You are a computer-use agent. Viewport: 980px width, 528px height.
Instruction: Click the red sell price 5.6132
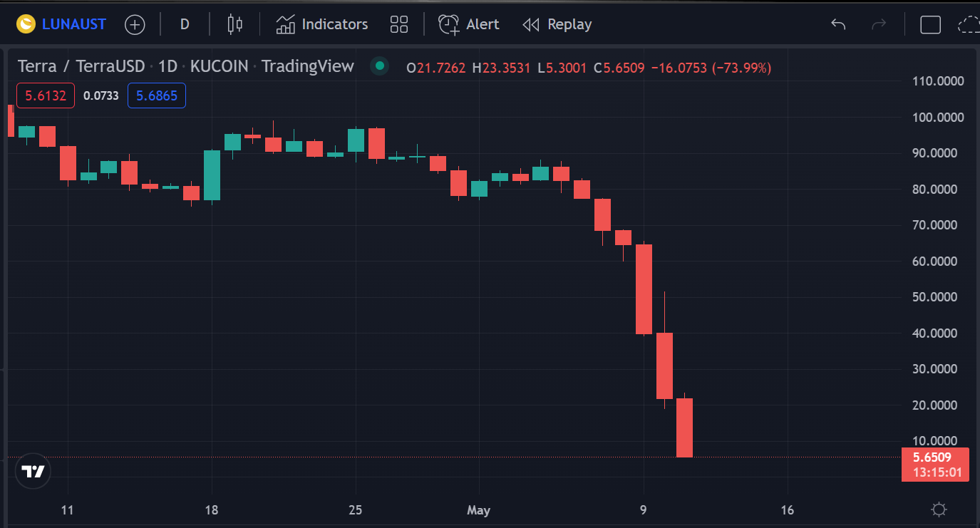tap(46, 95)
